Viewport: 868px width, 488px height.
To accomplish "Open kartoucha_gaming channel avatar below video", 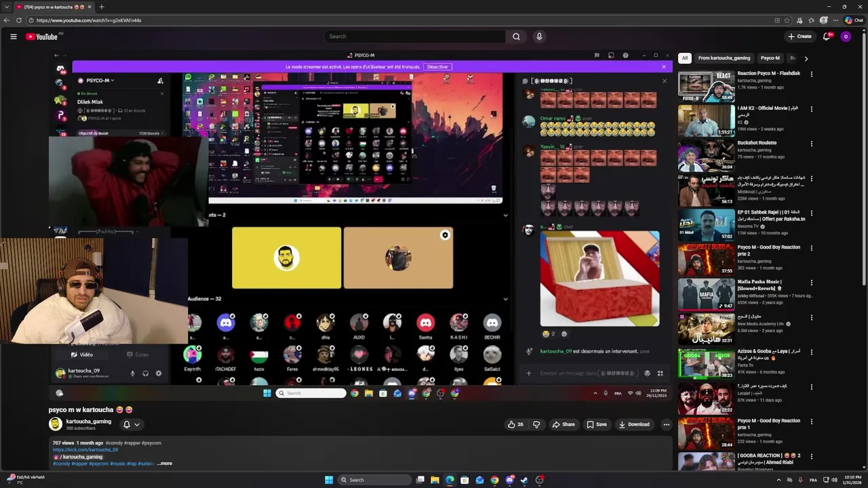I will tap(55, 424).
